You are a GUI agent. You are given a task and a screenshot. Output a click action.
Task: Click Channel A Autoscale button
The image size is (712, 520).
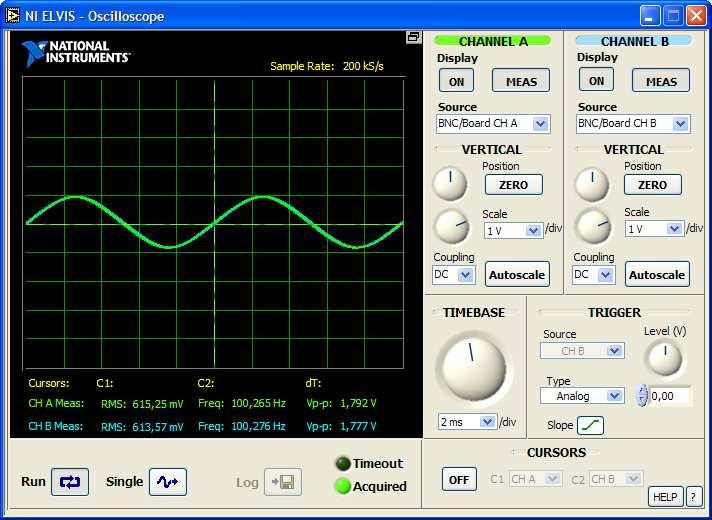coord(517,274)
